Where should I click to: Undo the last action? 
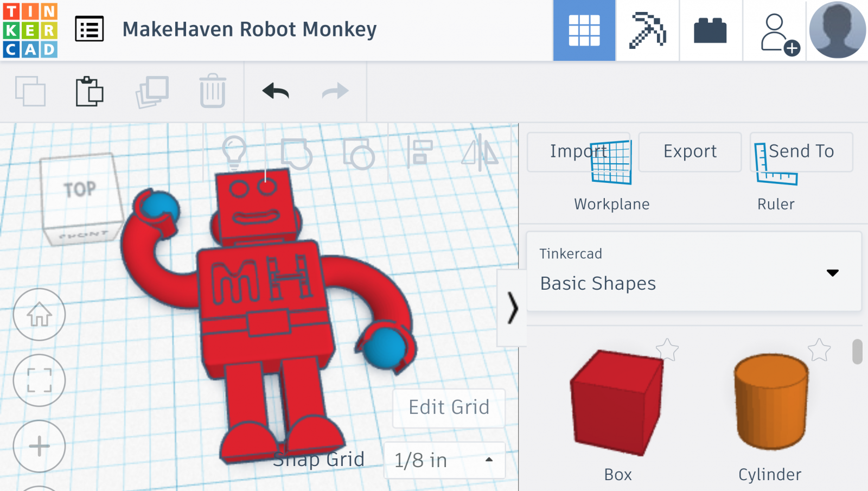(x=276, y=91)
